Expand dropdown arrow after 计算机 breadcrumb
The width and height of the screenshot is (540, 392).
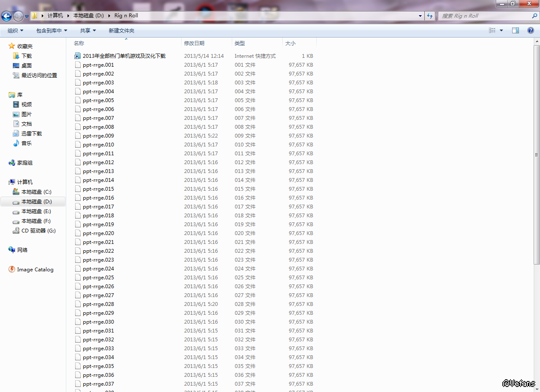(68, 16)
